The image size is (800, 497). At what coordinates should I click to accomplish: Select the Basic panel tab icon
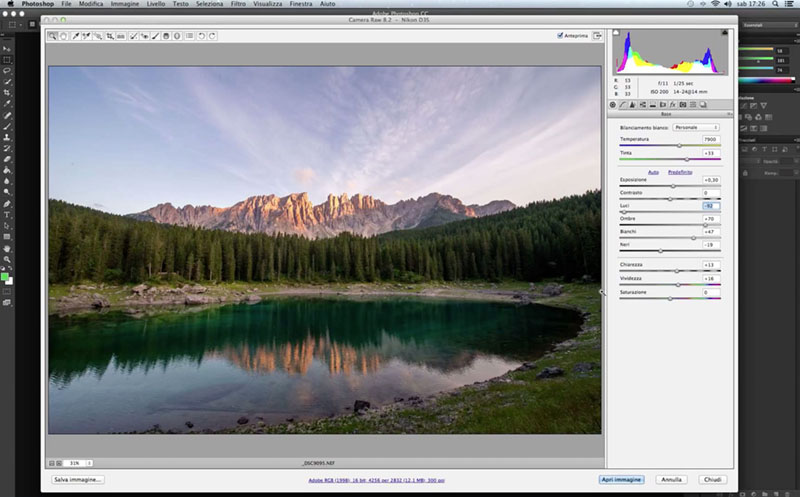613,105
